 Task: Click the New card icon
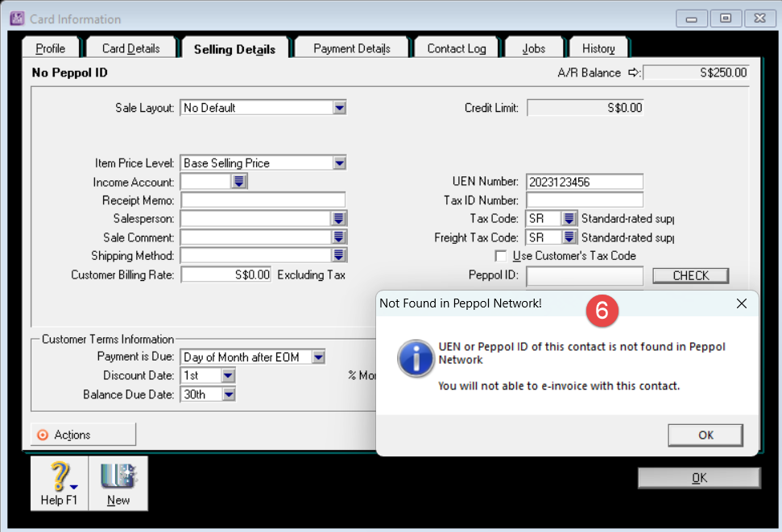(118, 478)
